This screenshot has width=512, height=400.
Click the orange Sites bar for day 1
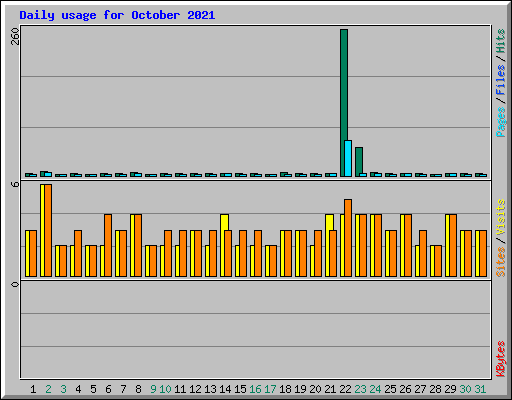[33, 253]
